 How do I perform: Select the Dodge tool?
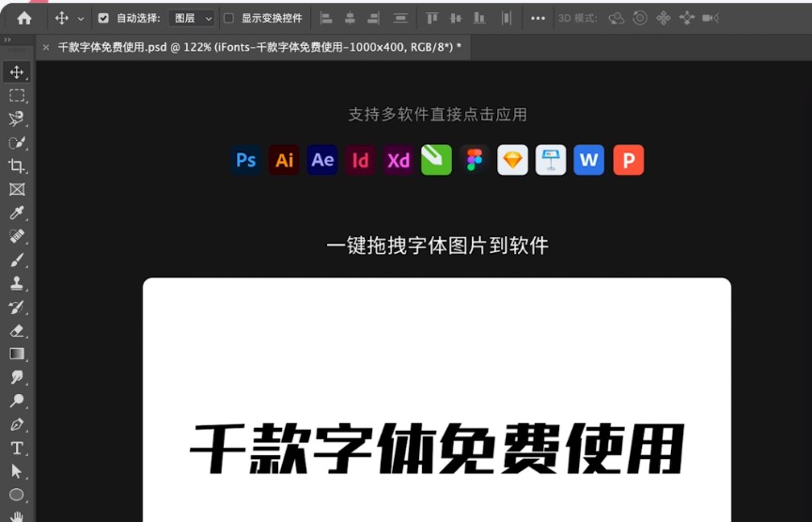pos(17,401)
